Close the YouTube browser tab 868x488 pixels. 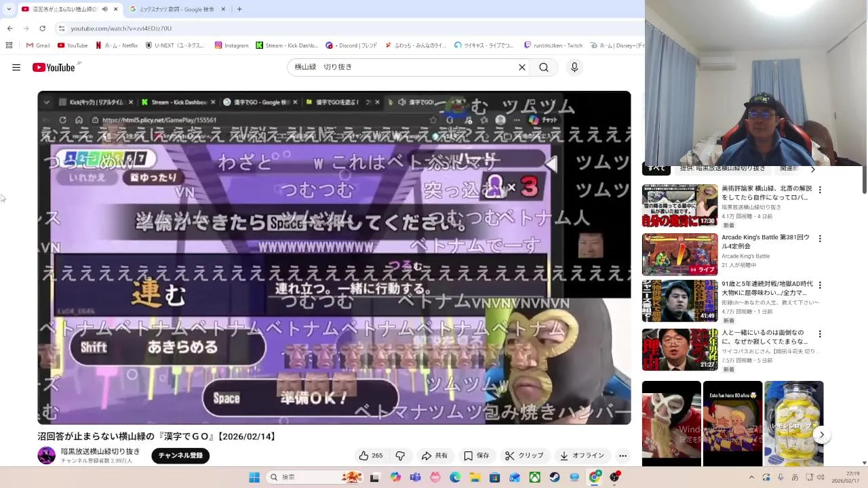click(115, 9)
